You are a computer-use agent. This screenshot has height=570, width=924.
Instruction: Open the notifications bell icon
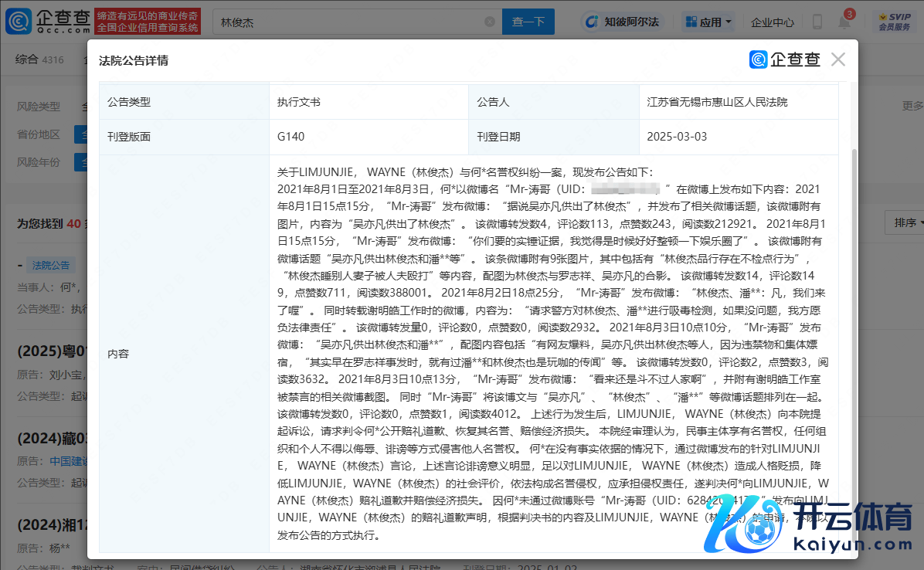pyautogui.click(x=844, y=22)
